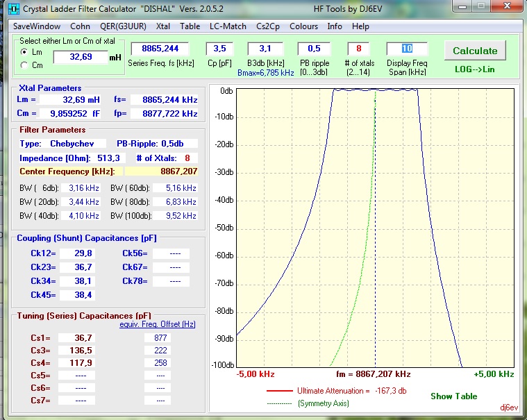Click the DISHAL app icon in title bar
Image resolution: width=527 pixels, height=420 pixels.
pos(13,9)
